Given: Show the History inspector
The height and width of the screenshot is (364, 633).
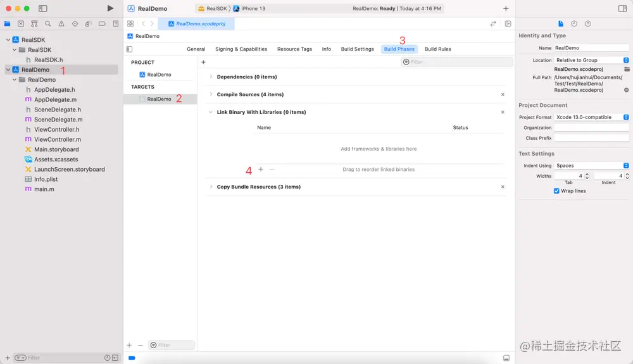Looking at the screenshot, I should [574, 24].
